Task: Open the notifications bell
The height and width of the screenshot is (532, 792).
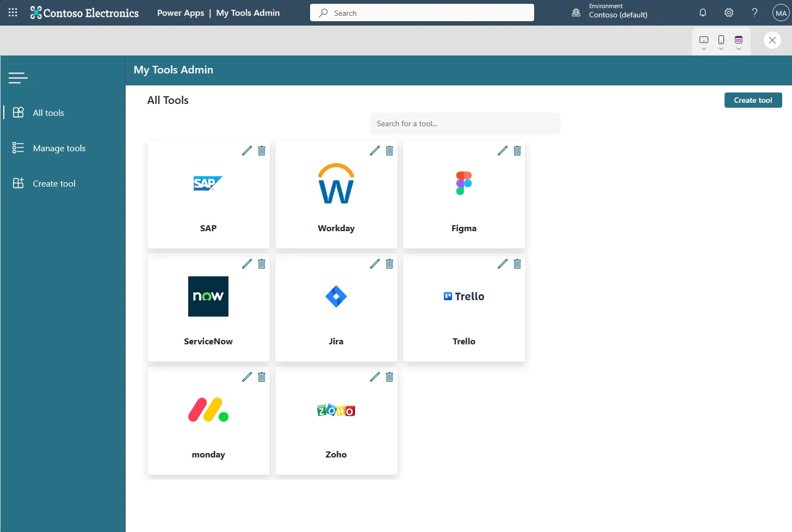Action: click(703, 13)
